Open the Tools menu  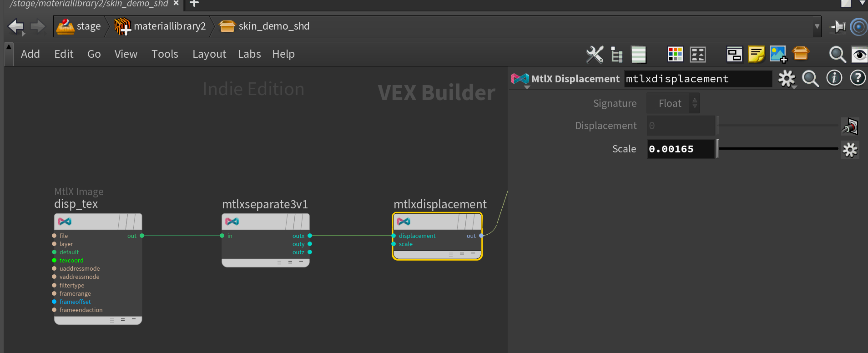coord(165,54)
